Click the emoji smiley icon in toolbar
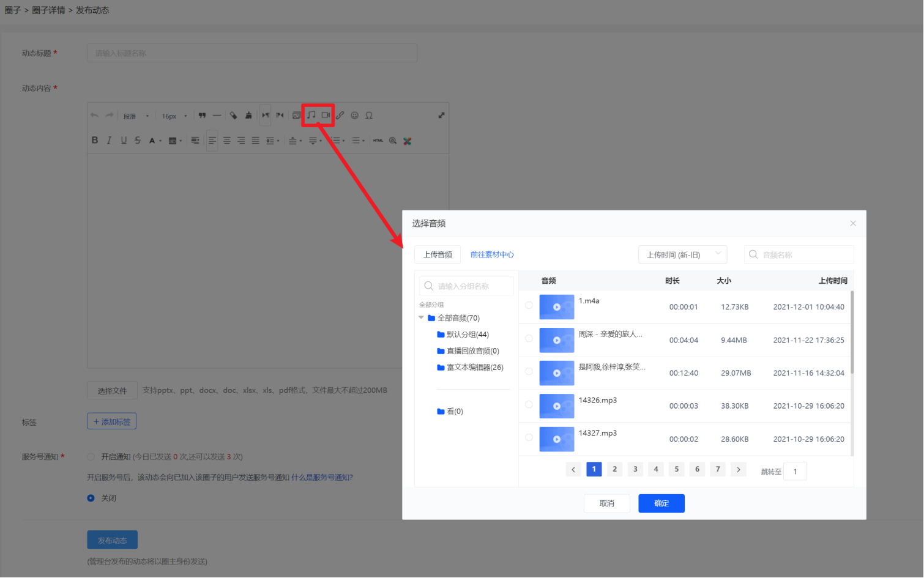 point(354,116)
